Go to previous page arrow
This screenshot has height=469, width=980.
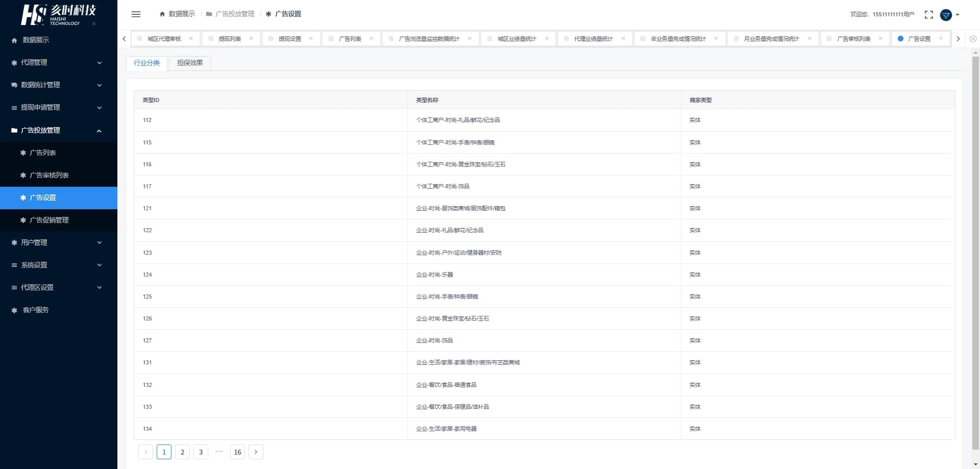(x=145, y=452)
